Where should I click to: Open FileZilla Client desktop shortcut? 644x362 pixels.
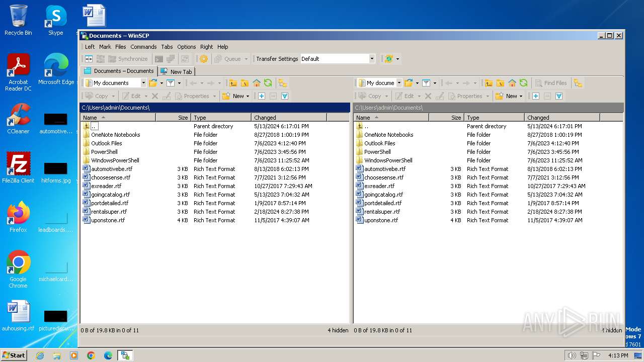tap(18, 167)
